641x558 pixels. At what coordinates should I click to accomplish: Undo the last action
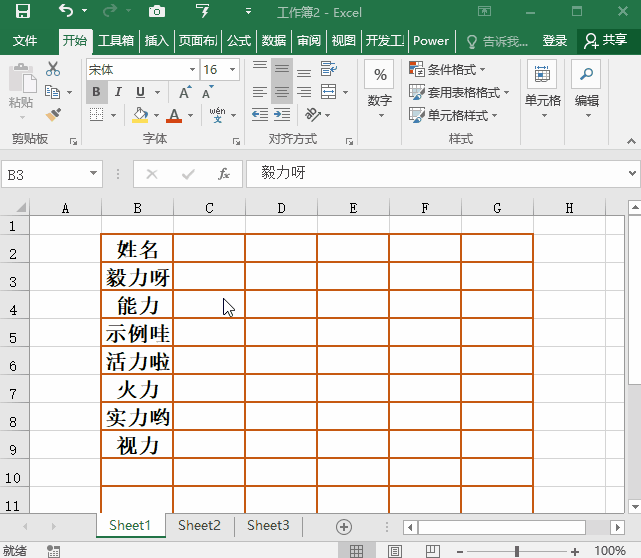[x=66, y=10]
